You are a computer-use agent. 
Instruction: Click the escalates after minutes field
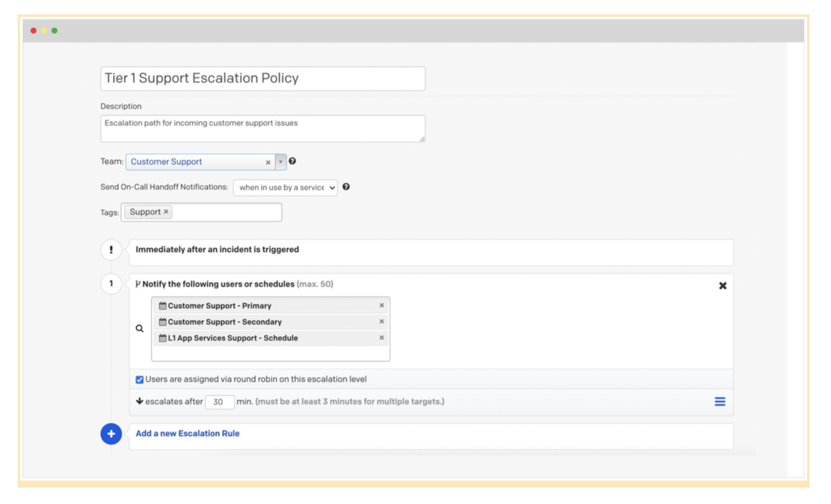[219, 402]
